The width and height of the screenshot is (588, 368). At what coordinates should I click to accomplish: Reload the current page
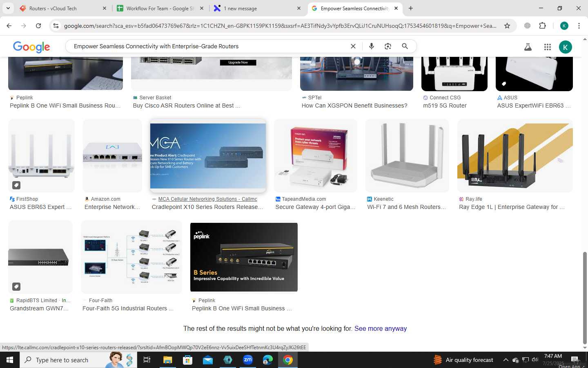pos(38,26)
